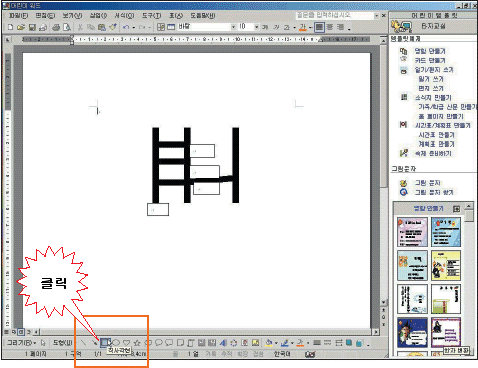
Task: Toggle italic formatting button
Action: (x=276, y=27)
